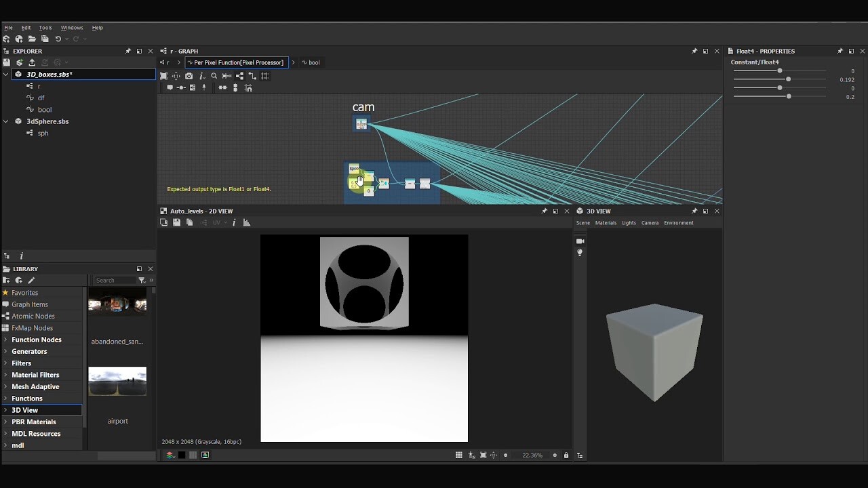
Task: Select the airport thumbnail in the Library
Action: [x=117, y=381]
